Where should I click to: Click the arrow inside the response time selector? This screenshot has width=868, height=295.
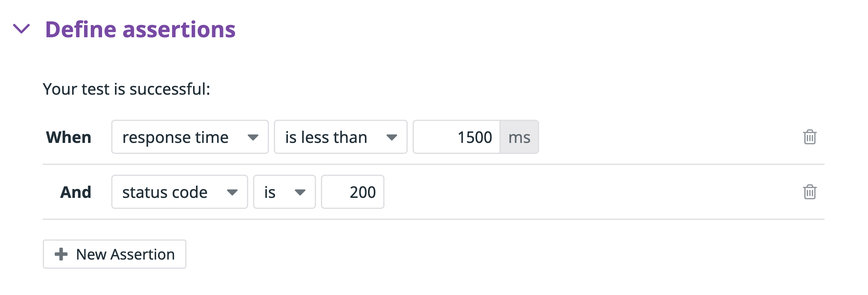click(x=253, y=137)
